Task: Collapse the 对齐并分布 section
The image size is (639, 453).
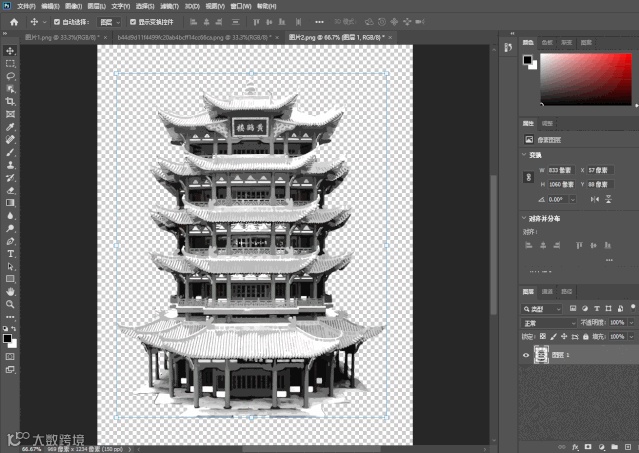Action: pyautogui.click(x=524, y=218)
